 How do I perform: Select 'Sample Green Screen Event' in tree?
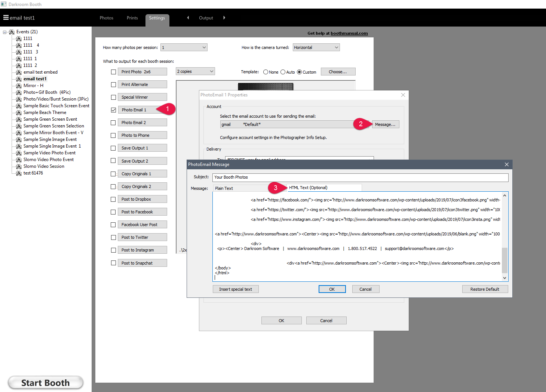tap(50, 119)
